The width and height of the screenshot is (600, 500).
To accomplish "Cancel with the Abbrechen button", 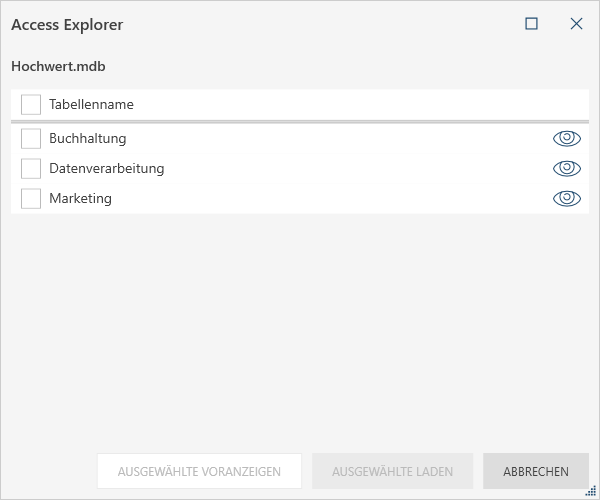I will (536, 471).
